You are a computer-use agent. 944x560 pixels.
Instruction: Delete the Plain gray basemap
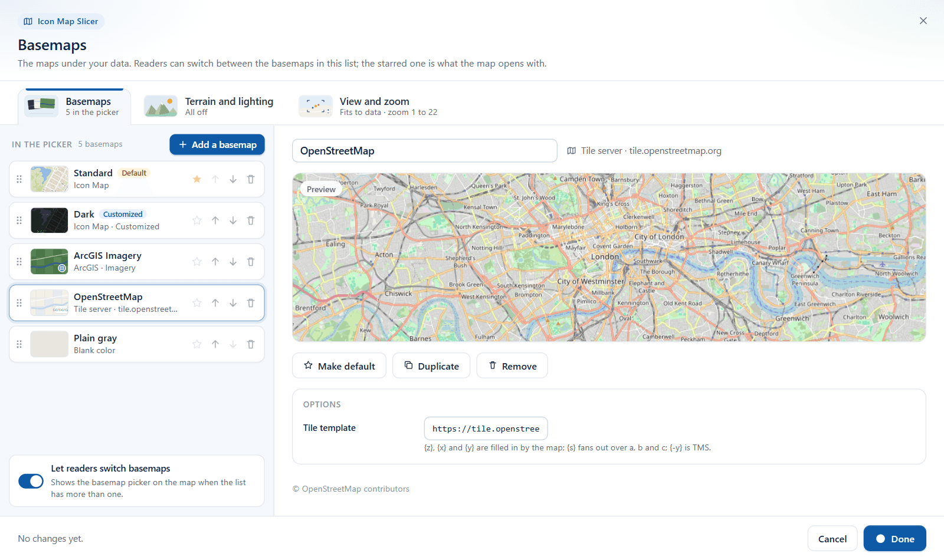point(251,344)
